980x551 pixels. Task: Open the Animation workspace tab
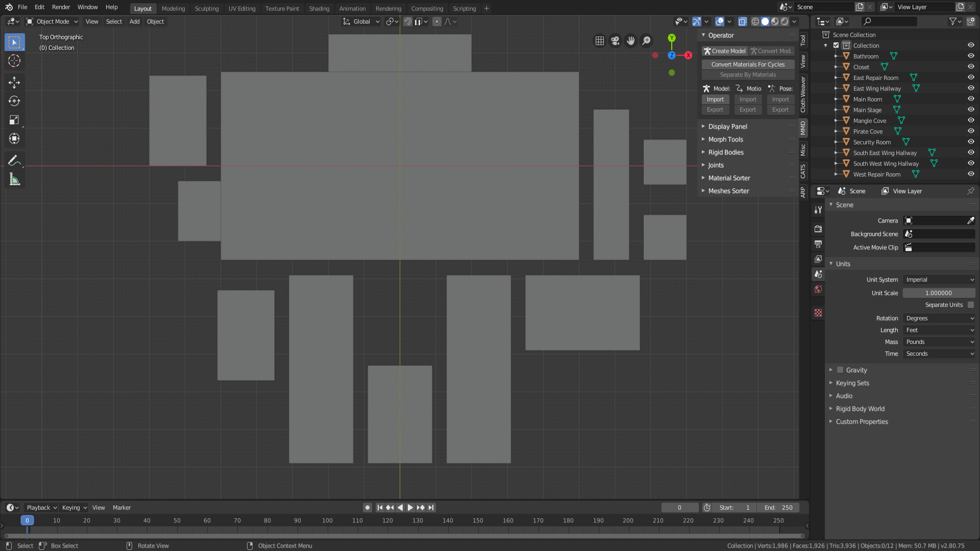[351, 8]
